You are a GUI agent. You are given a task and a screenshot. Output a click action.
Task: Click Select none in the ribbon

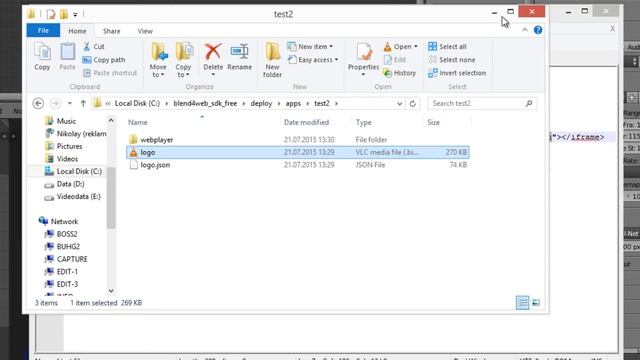pos(452,60)
